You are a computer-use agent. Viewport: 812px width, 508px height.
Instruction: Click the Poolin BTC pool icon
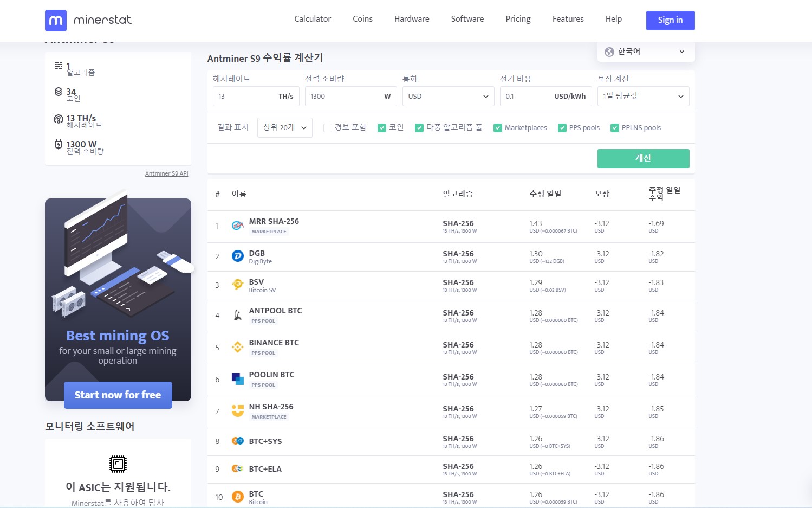pyautogui.click(x=237, y=379)
